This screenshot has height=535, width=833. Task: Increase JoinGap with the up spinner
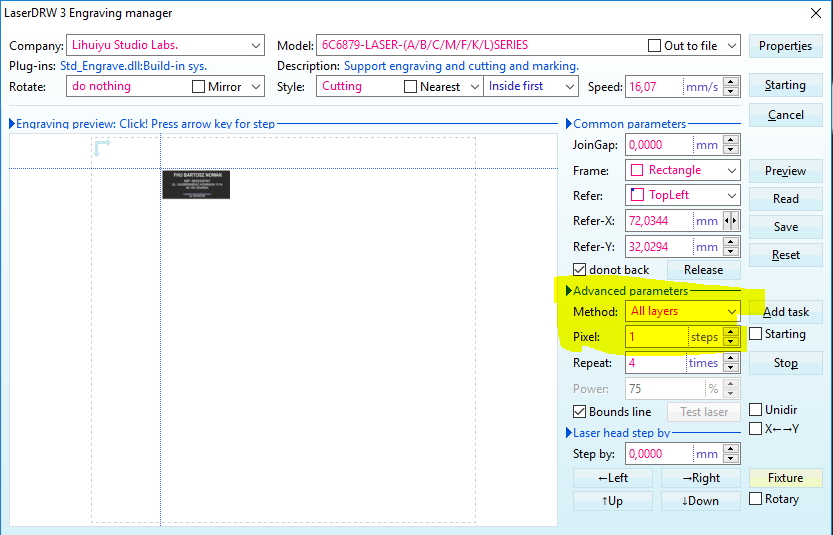731,140
